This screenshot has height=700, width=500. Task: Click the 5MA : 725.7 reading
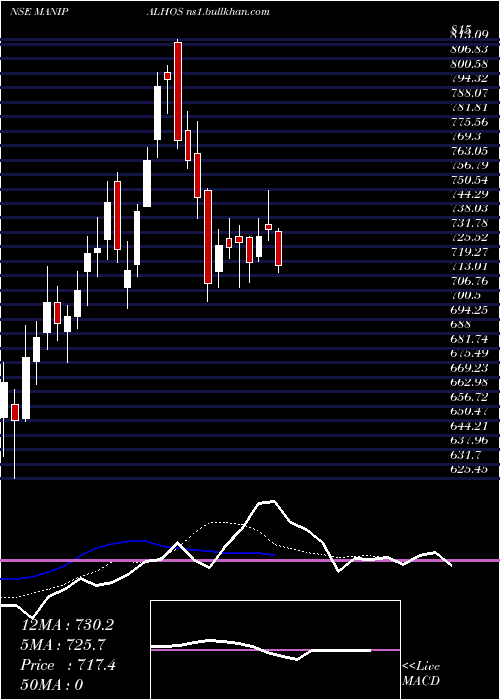pos(62,645)
